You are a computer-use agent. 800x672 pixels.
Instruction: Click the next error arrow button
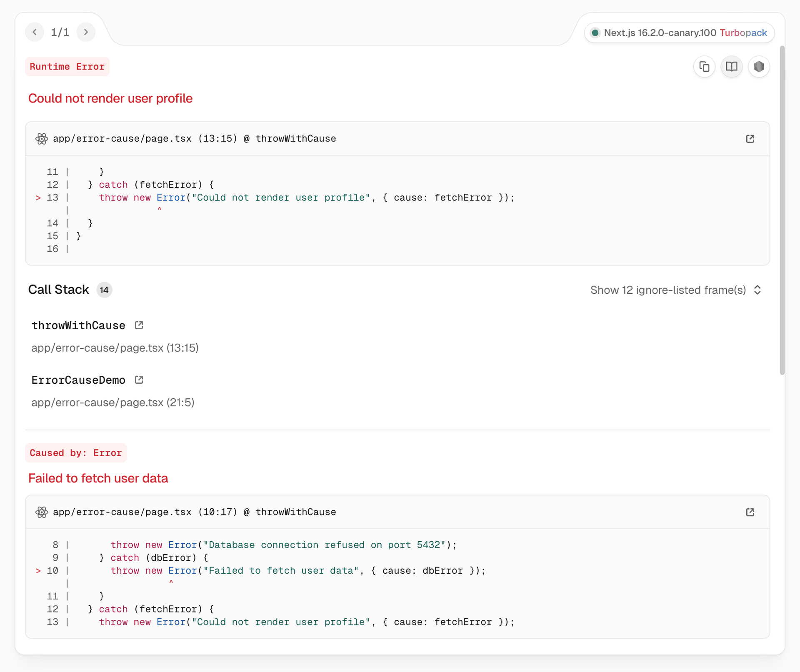point(86,32)
